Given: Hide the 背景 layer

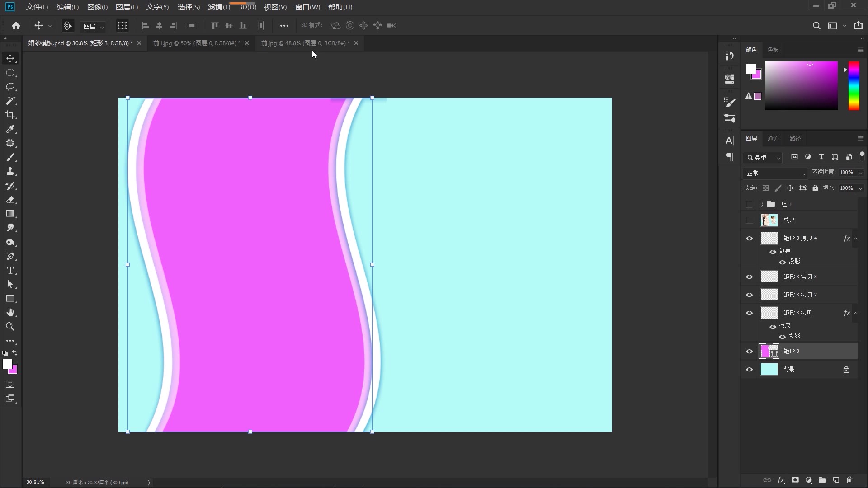Looking at the screenshot, I should (x=749, y=370).
